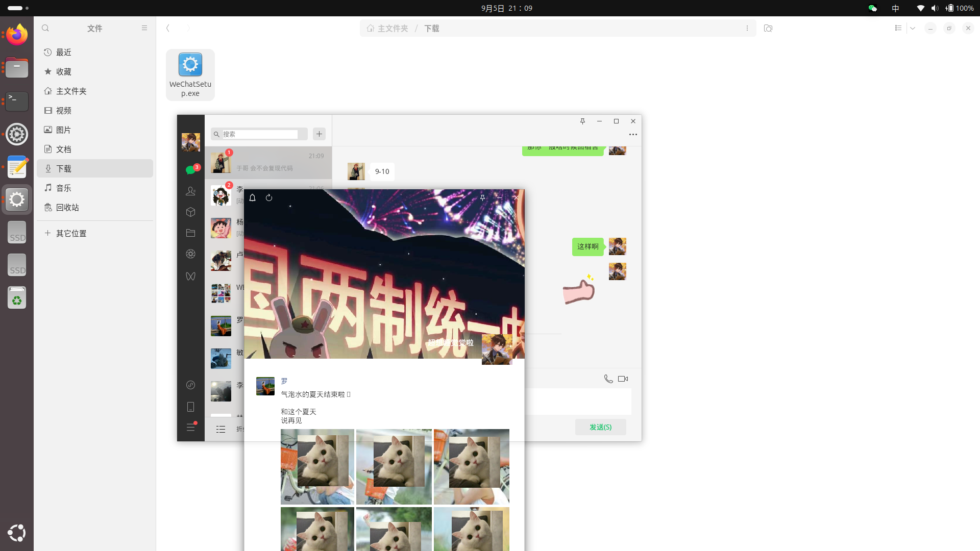Open 收藏 in Files sidebar

pos(95,72)
